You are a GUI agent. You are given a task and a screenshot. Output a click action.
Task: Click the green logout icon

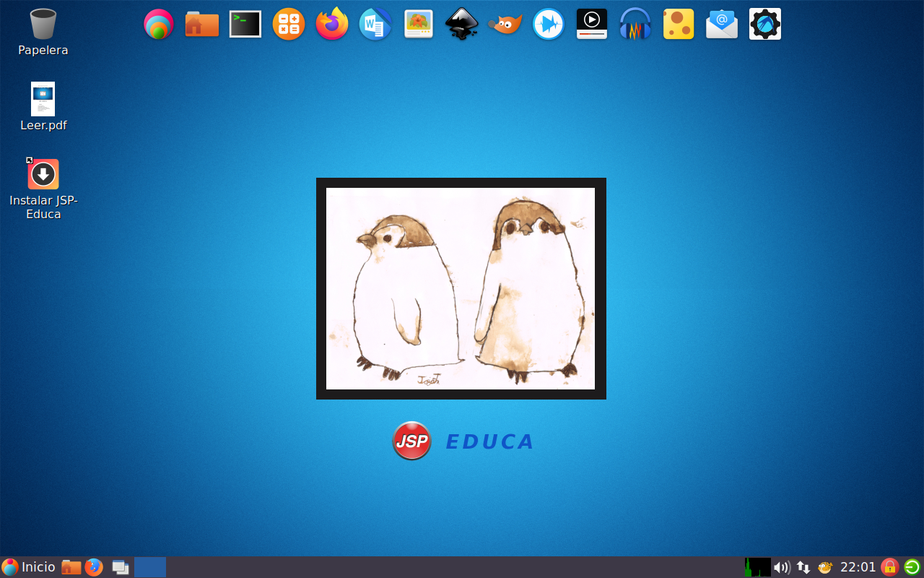(x=912, y=567)
